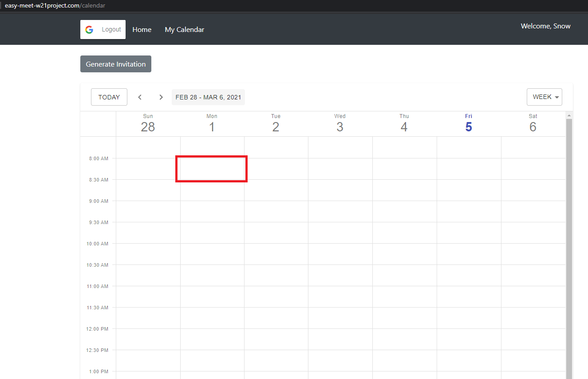The height and width of the screenshot is (379, 588).
Task: Click the Generate Invitation button
Action: click(115, 63)
